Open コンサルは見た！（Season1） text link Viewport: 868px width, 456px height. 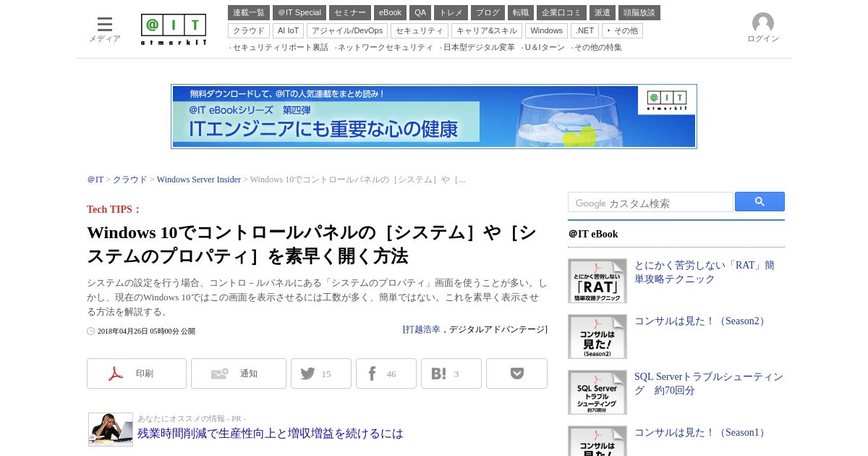[x=702, y=432]
